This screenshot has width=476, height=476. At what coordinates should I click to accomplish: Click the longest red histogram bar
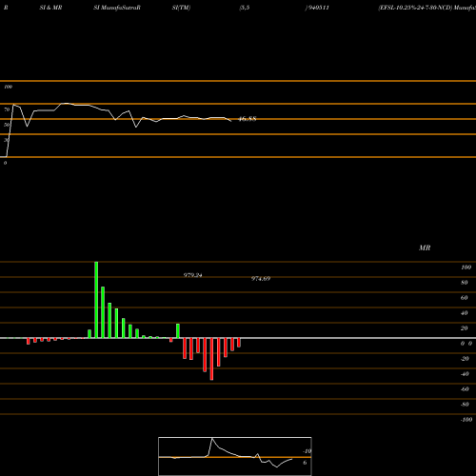pyautogui.click(x=211, y=359)
